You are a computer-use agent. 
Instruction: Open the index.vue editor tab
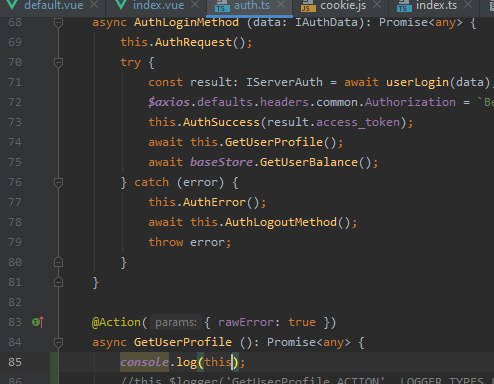click(158, 5)
